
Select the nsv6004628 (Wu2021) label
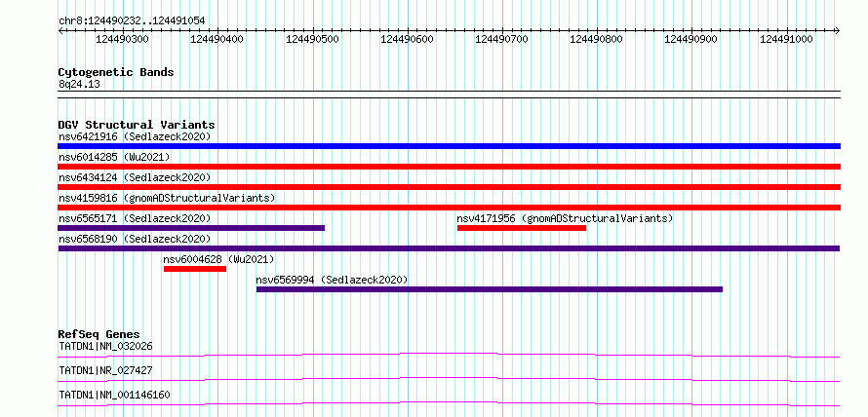pos(218,259)
